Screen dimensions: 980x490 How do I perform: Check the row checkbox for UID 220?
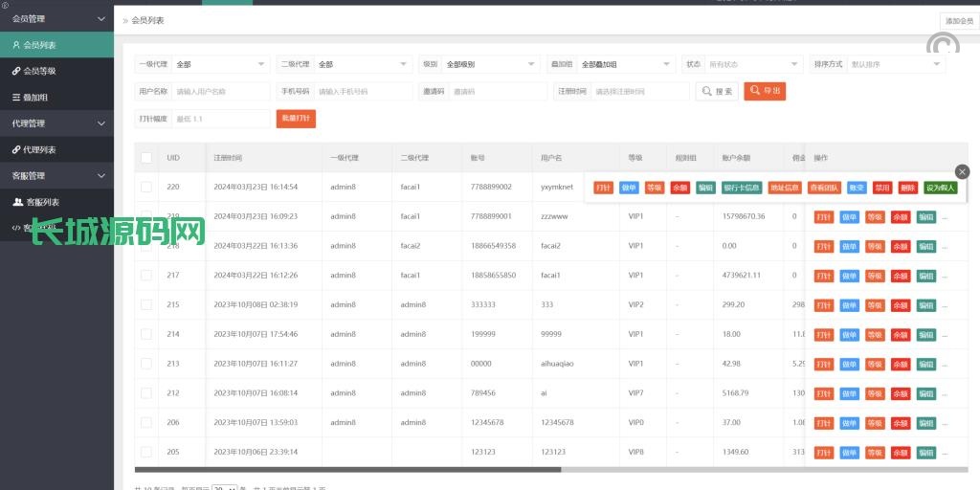[x=146, y=188]
